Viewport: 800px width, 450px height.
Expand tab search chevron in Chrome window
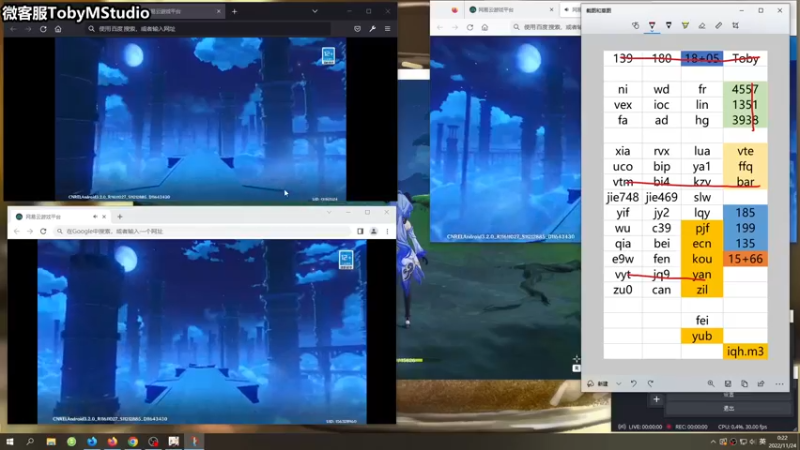point(329,212)
